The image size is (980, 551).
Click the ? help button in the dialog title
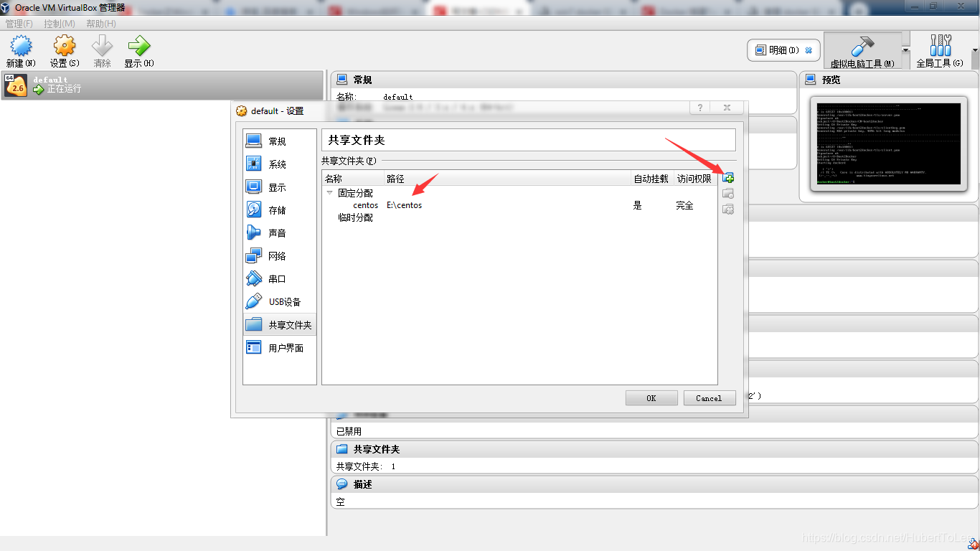click(700, 108)
